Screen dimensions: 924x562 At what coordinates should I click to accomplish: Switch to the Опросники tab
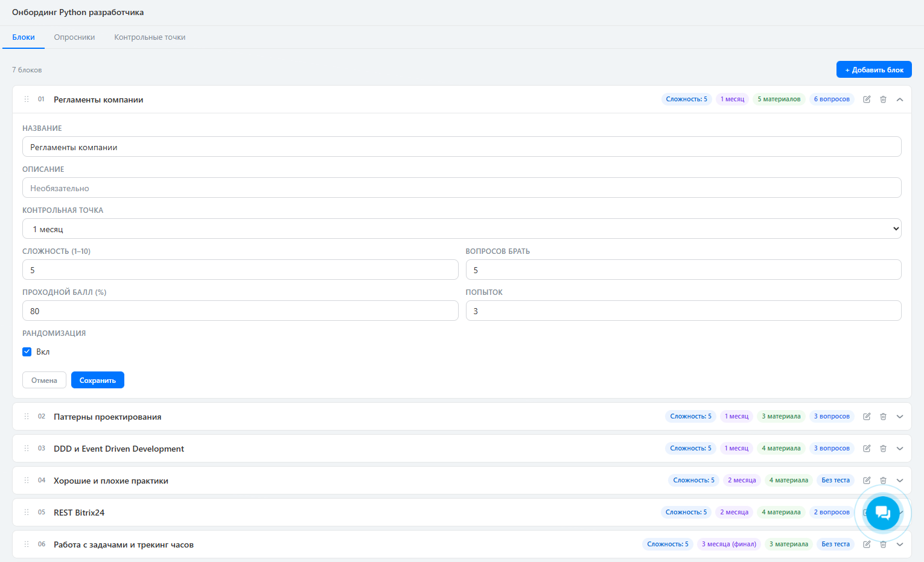74,37
